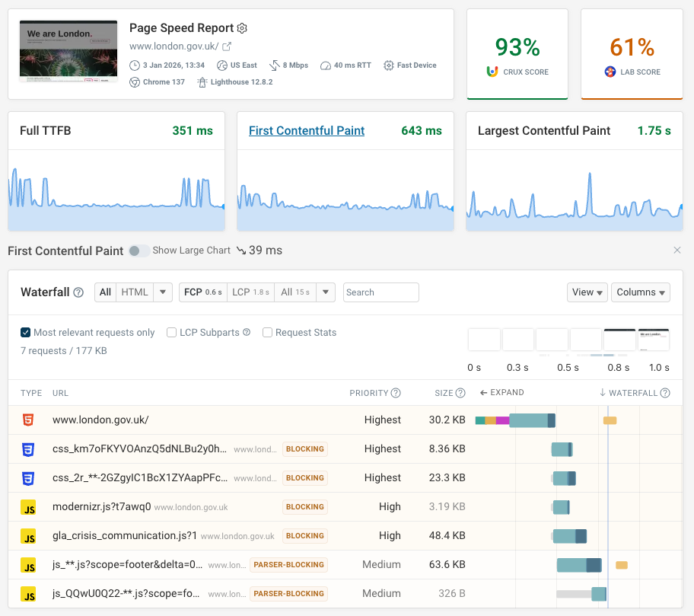Toggle the Show Large Chart switch

138,251
